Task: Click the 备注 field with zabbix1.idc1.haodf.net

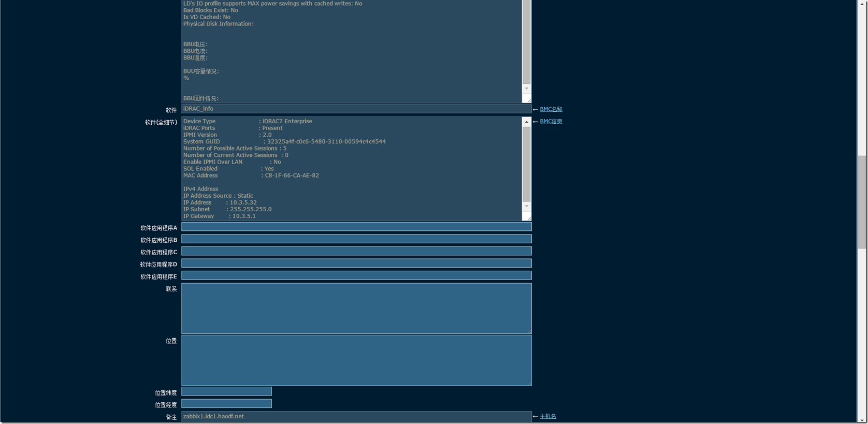Action: click(356, 416)
